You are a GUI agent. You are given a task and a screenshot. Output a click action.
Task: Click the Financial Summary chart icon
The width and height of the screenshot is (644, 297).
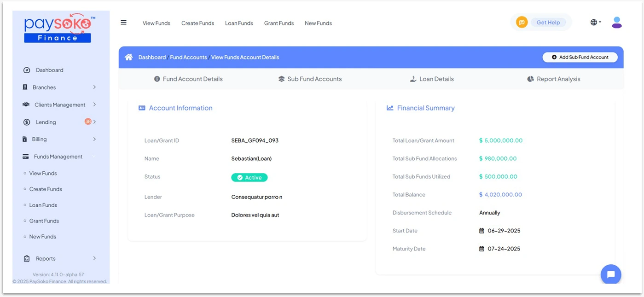(390, 108)
